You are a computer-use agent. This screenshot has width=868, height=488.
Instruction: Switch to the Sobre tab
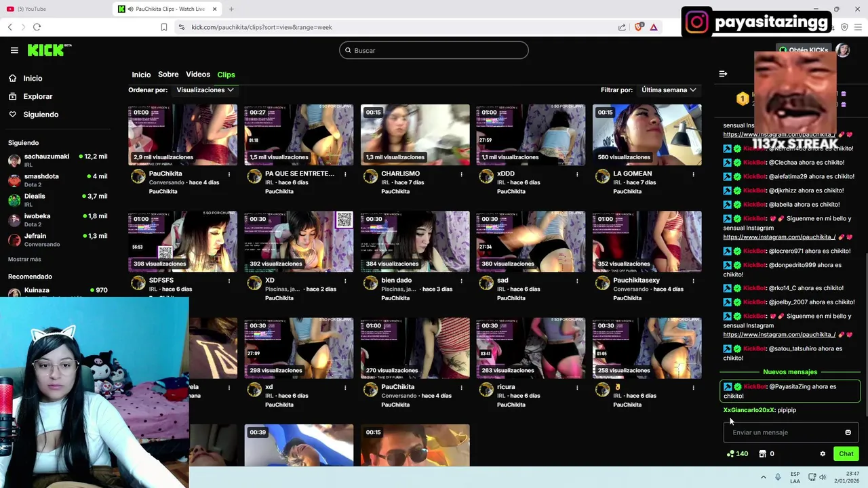point(168,75)
